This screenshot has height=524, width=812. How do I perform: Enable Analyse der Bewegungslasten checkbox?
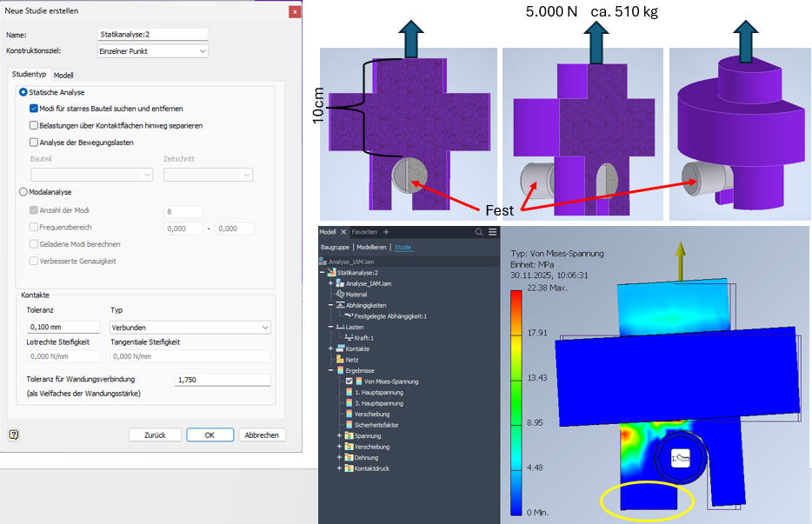click(x=34, y=142)
